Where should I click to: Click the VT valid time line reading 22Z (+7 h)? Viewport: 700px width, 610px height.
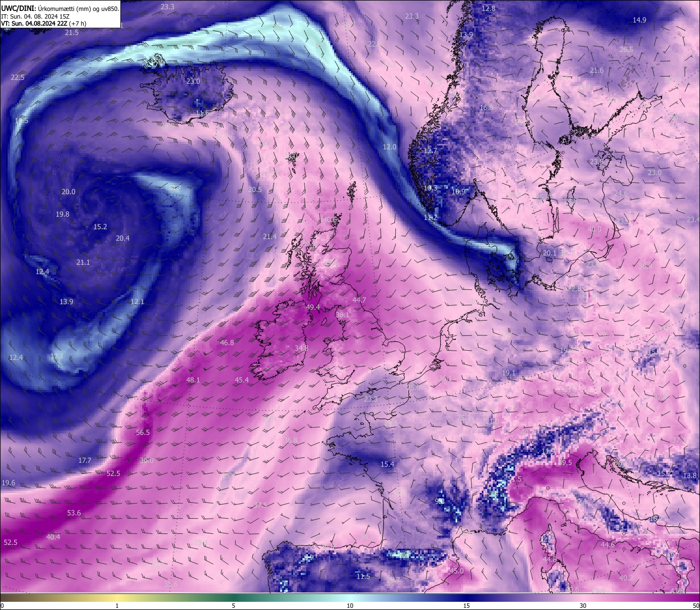(44, 24)
